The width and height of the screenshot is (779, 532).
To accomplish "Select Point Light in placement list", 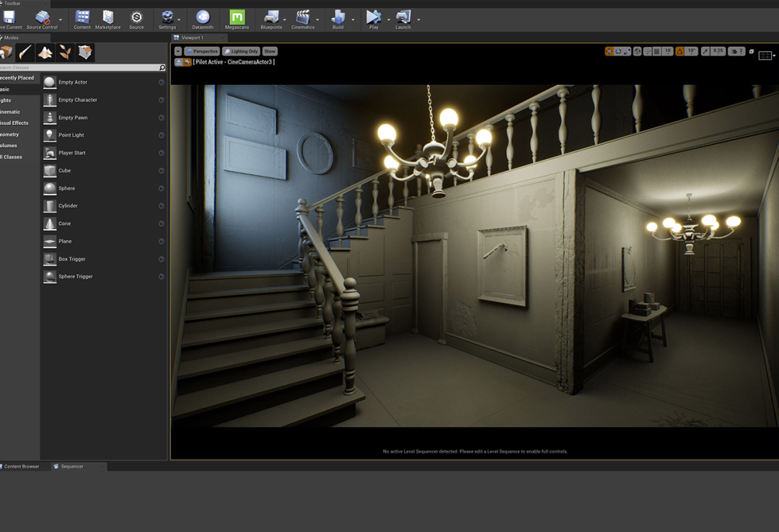I will (105, 135).
